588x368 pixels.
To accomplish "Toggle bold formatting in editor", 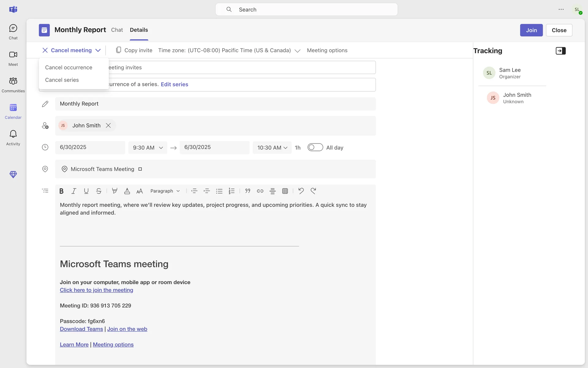I will (x=61, y=191).
